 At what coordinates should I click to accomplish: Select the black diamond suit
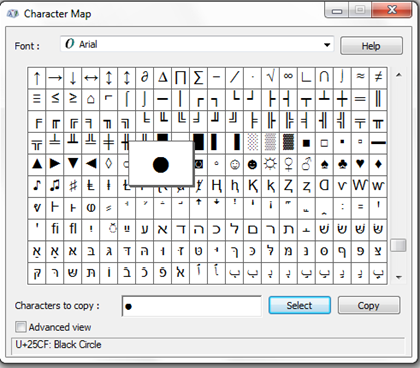click(x=378, y=164)
